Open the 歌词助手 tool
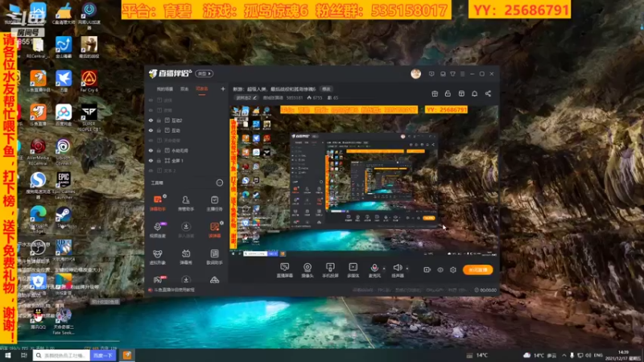This screenshot has width=644, height=362. point(214,257)
